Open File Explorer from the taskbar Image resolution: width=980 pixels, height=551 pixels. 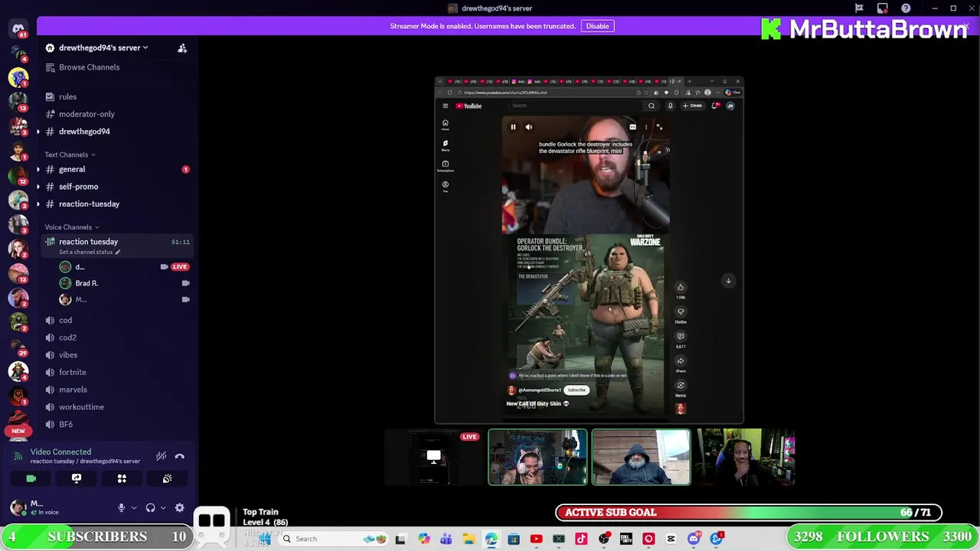tap(469, 539)
